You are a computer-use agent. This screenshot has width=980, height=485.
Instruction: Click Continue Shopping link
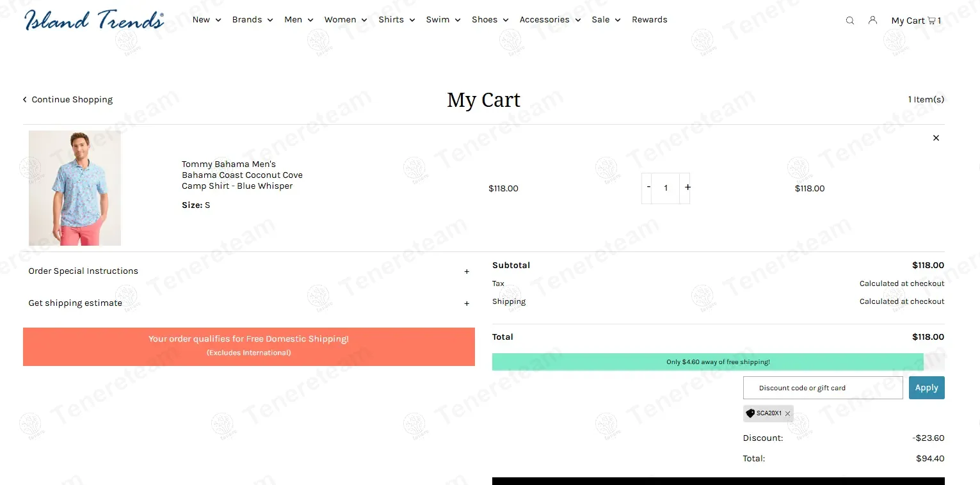pos(68,100)
